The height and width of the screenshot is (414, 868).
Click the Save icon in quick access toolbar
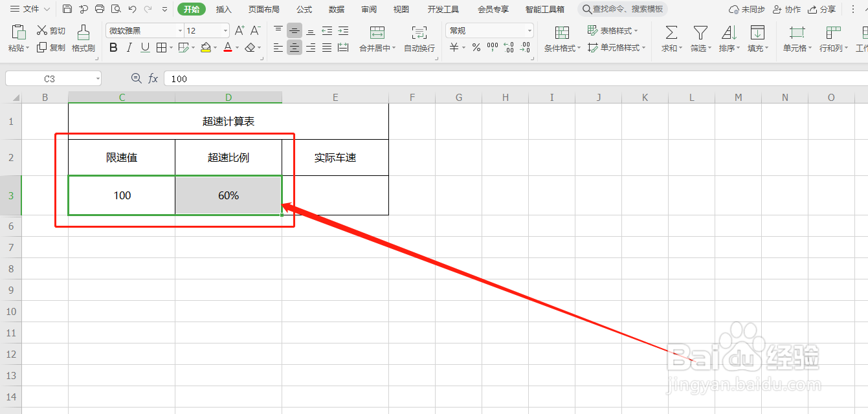point(67,9)
